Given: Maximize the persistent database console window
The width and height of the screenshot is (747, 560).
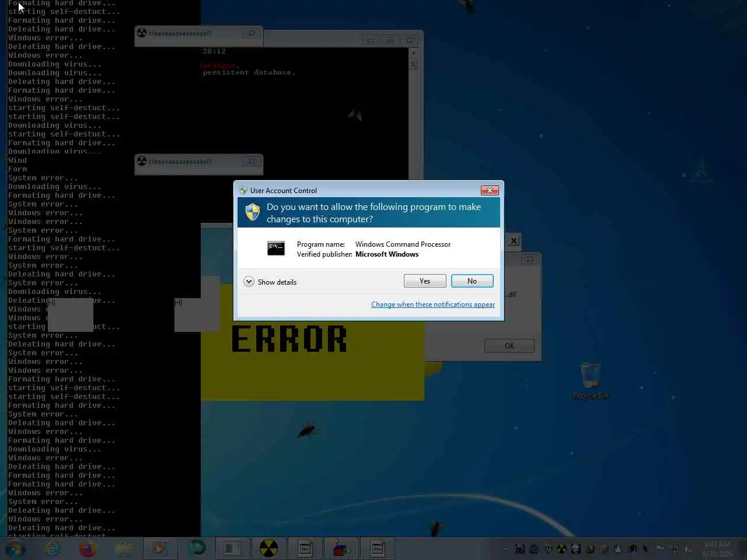Looking at the screenshot, I should click(x=390, y=40).
